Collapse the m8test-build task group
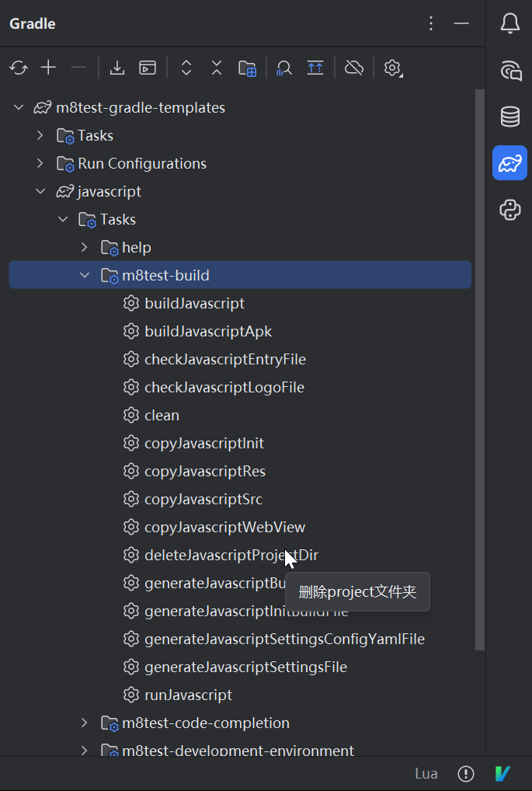Image resolution: width=532 pixels, height=791 pixels. [x=85, y=275]
